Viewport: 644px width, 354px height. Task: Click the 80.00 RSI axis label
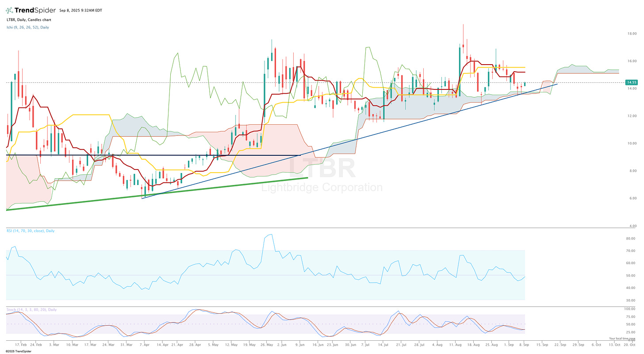632,239
